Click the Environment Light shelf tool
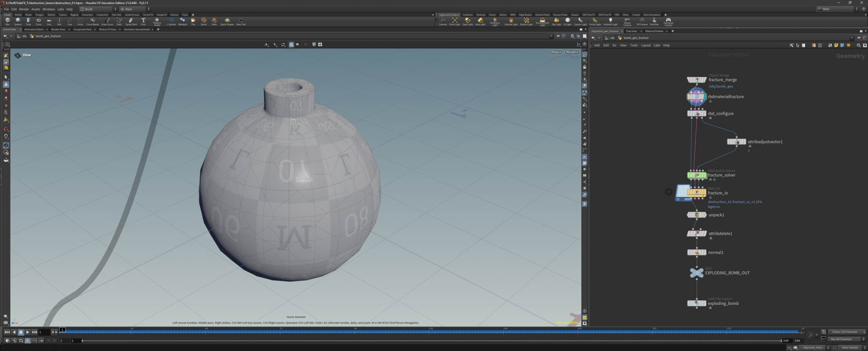This screenshot has width=868, height=351. [542, 21]
